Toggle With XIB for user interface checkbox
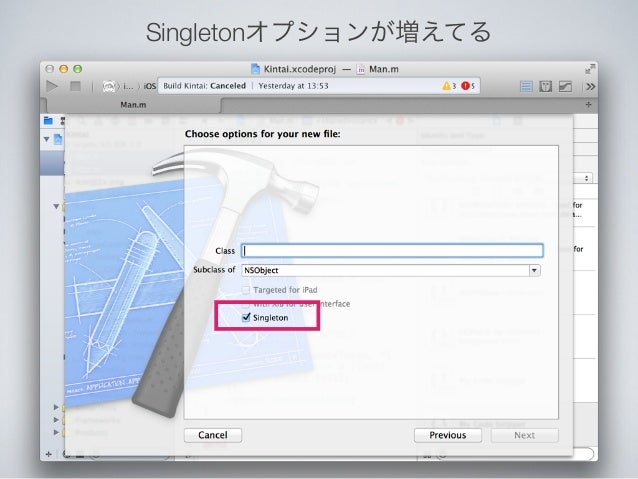The width and height of the screenshot is (638, 479). coord(246,304)
